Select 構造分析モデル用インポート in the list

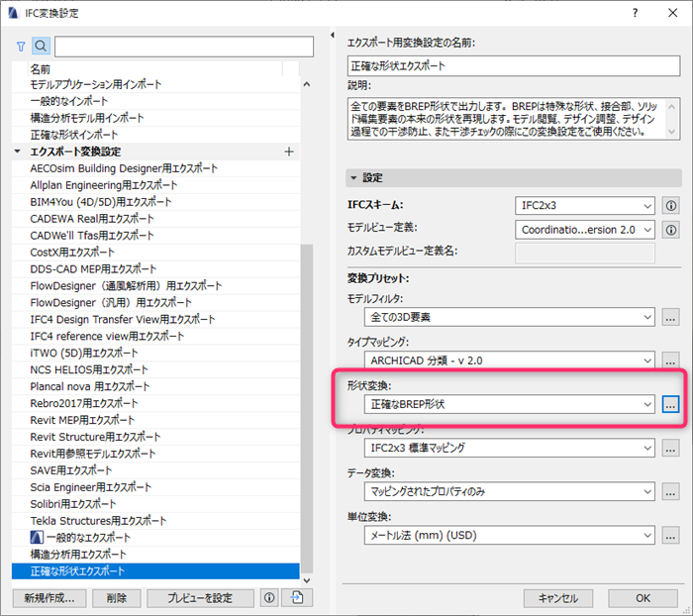(x=155, y=118)
